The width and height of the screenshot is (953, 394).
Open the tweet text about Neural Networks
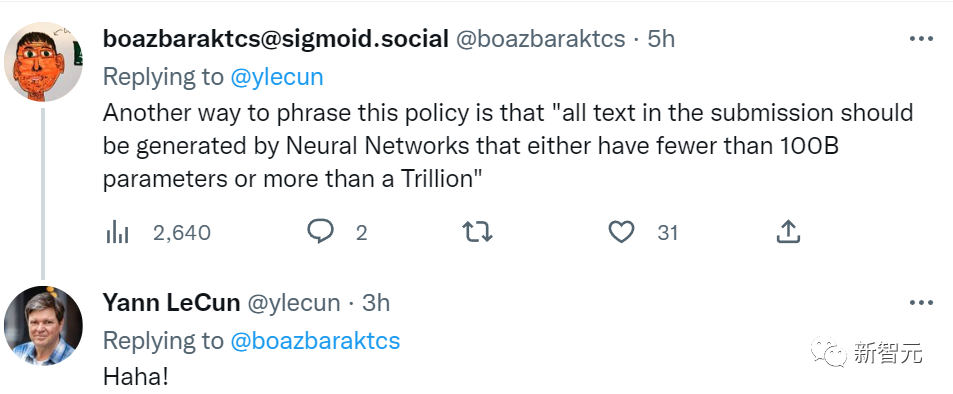point(507,147)
